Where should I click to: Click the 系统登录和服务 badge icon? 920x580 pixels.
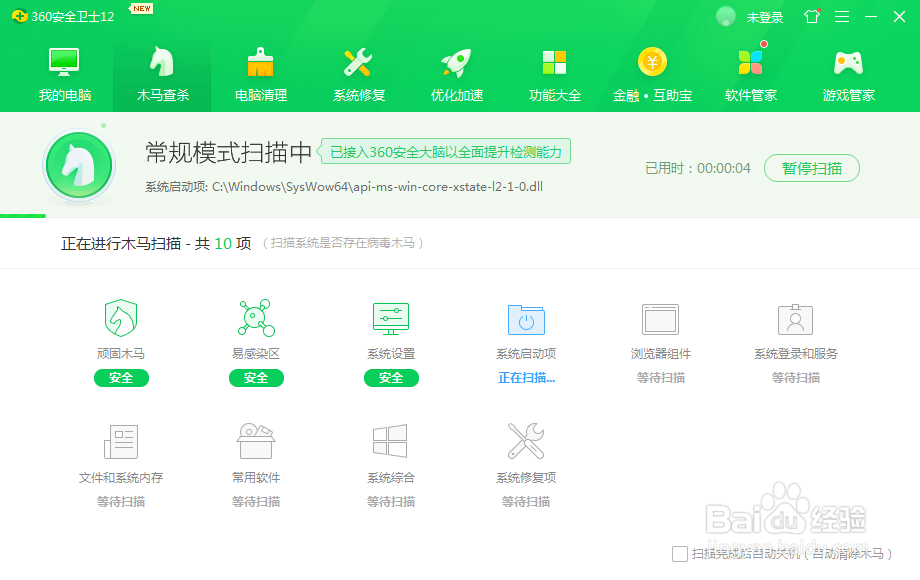(x=796, y=319)
